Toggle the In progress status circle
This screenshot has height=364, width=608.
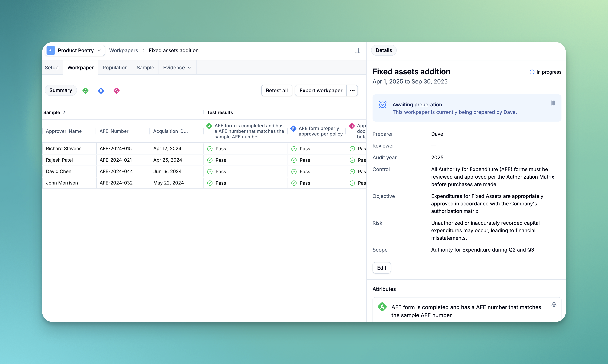click(x=532, y=72)
